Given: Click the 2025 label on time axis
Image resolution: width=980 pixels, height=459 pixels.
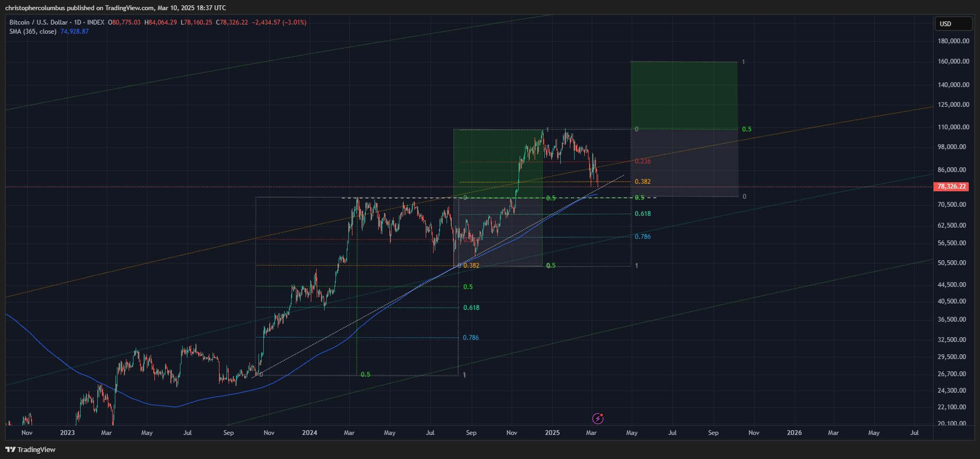Looking at the screenshot, I should coord(552,433).
